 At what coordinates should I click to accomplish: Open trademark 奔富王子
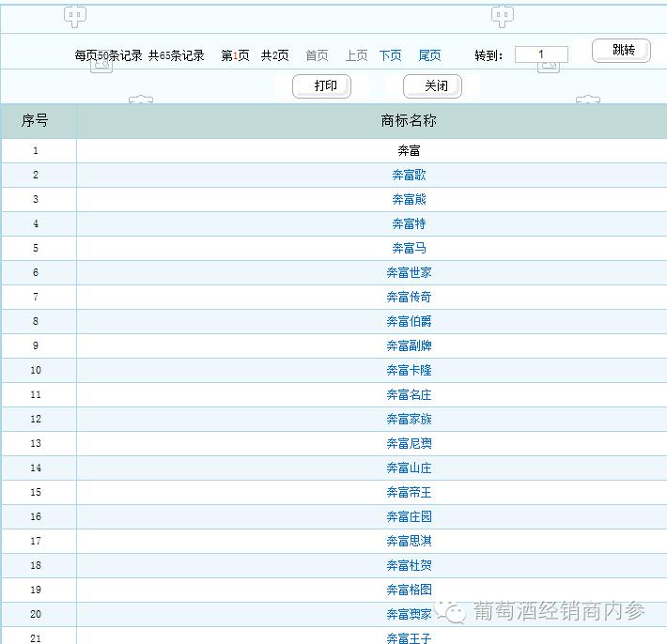click(409, 638)
